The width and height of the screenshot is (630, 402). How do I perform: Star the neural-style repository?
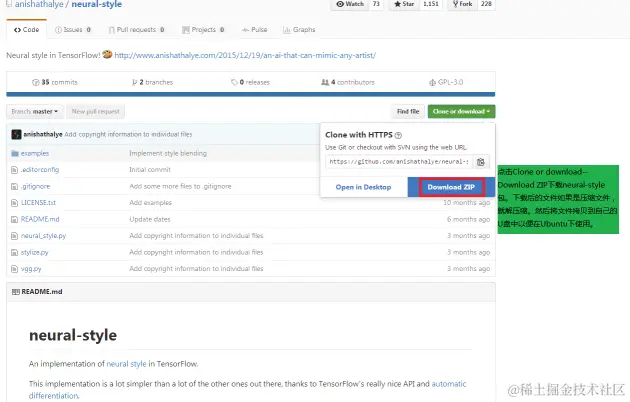[404, 4]
